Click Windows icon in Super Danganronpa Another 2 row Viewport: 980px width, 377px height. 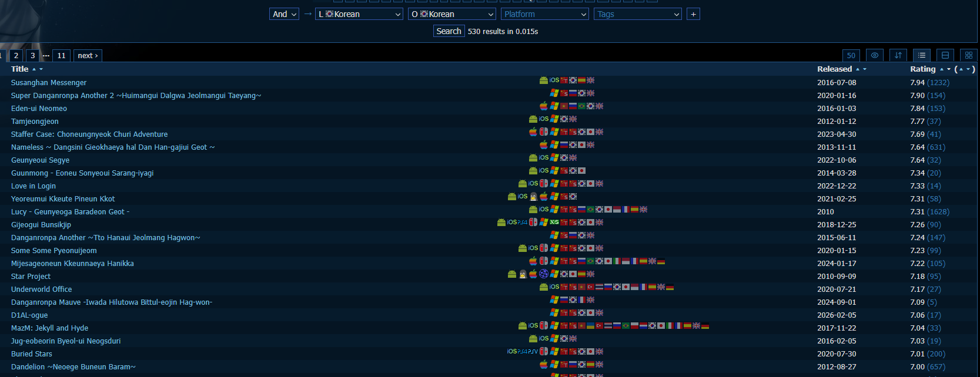click(x=554, y=93)
